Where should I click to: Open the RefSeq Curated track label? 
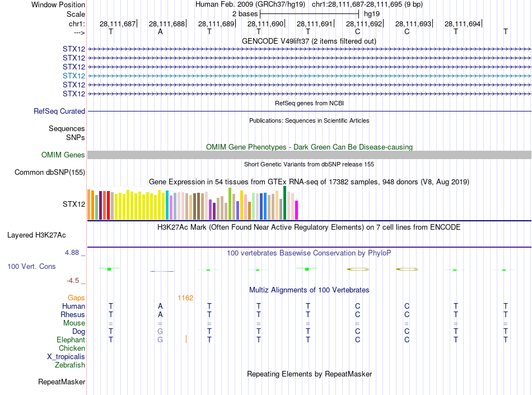point(59,111)
